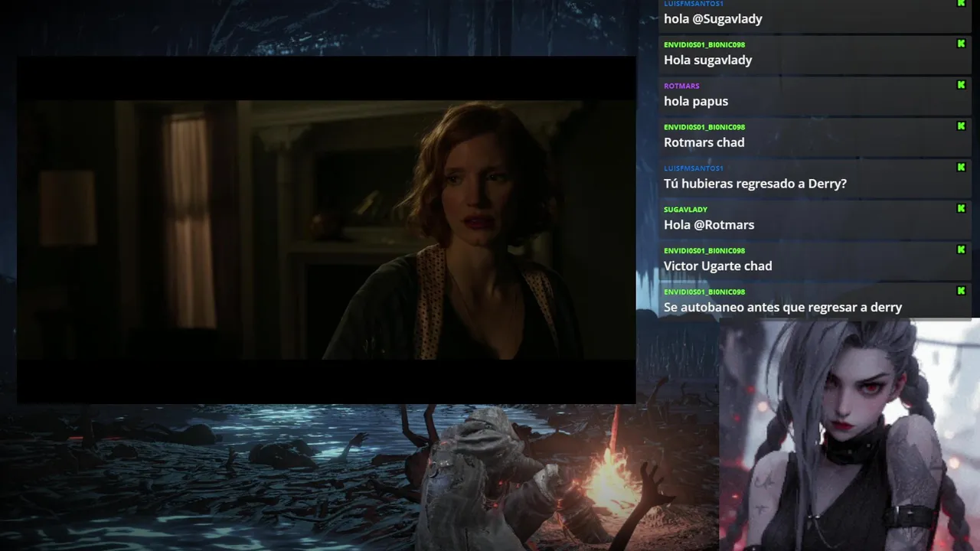The image size is (980, 551).
Task: Click LUISFMSANTOS1 username above the Derry question
Action: click(x=694, y=168)
